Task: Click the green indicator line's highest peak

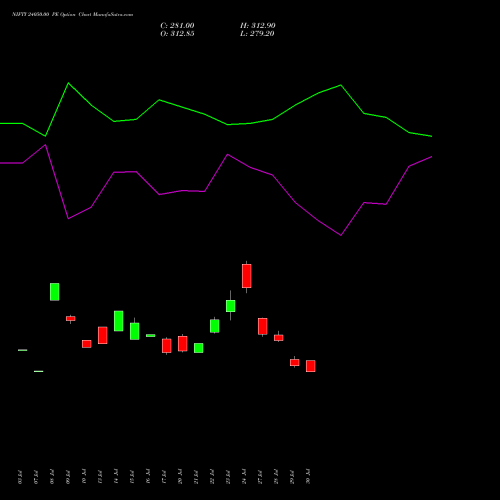Action: [x=69, y=83]
